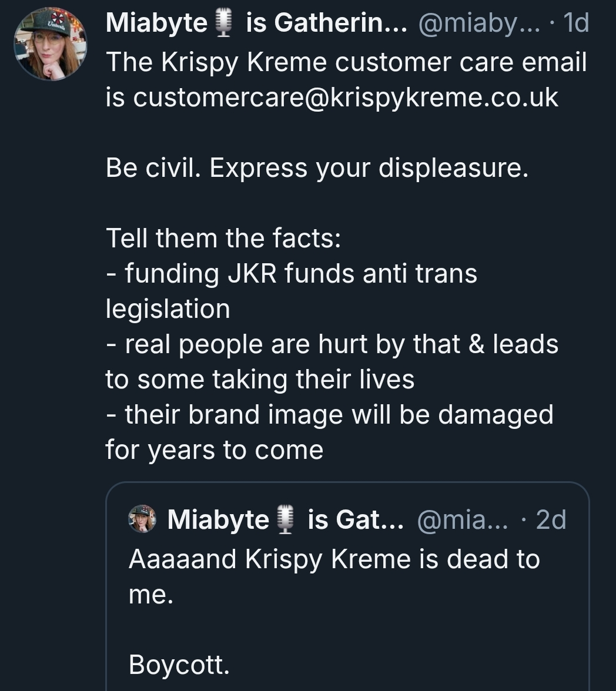This screenshot has height=691, width=616.
Task: Click "their brand image will be damaged" line
Action: point(329,415)
